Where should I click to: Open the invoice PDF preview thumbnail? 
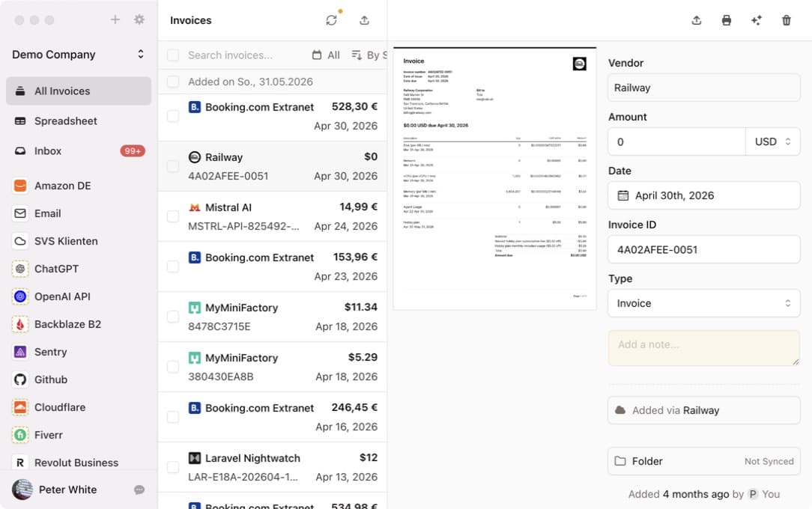pyautogui.click(x=494, y=179)
